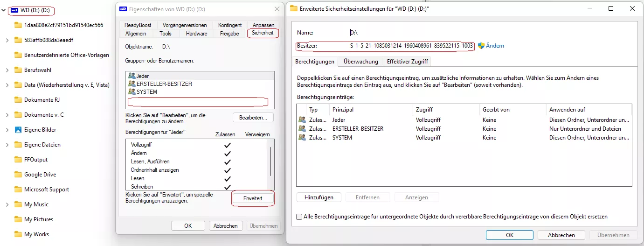Click the FFOutput folder icon
The height and width of the screenshot is (246, 644).
[18, 160]
